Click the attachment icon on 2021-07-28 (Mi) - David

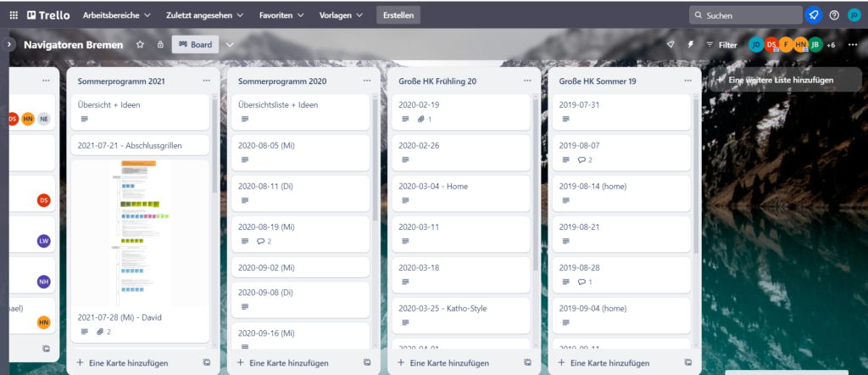(x=100, y=332)
